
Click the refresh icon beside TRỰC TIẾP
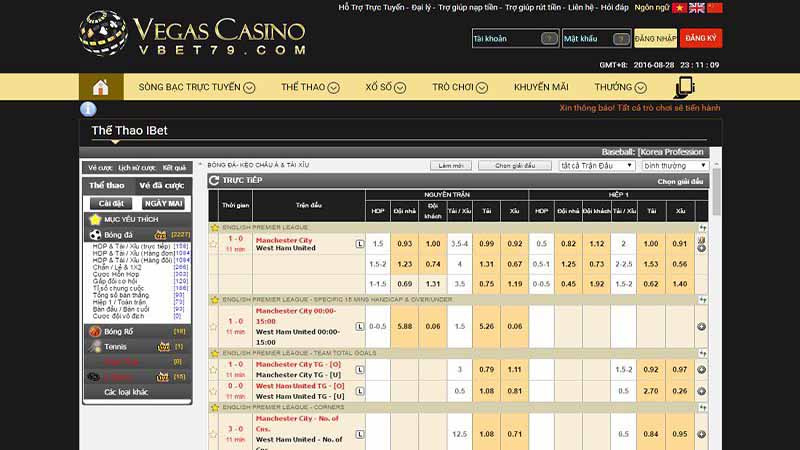point(214,181)
